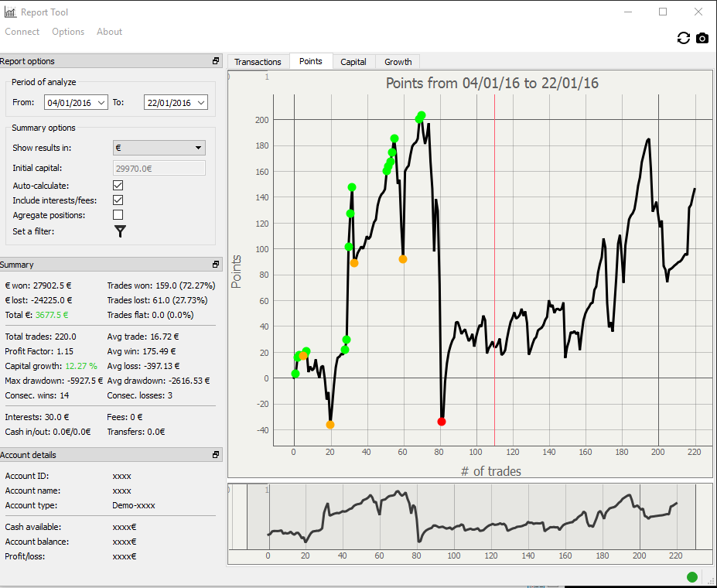717x588 pixels.
Task: Undock the Report options panel
Action: coord(216,61)
